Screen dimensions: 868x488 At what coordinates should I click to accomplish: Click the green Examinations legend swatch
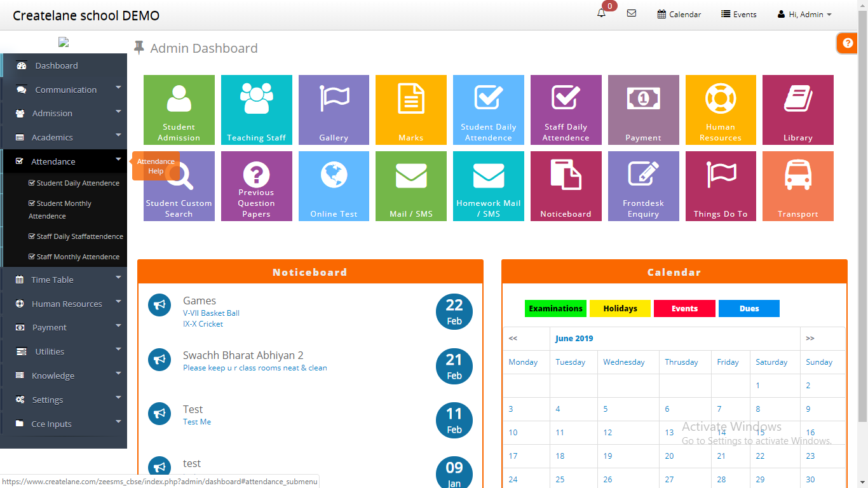point(555,309)
